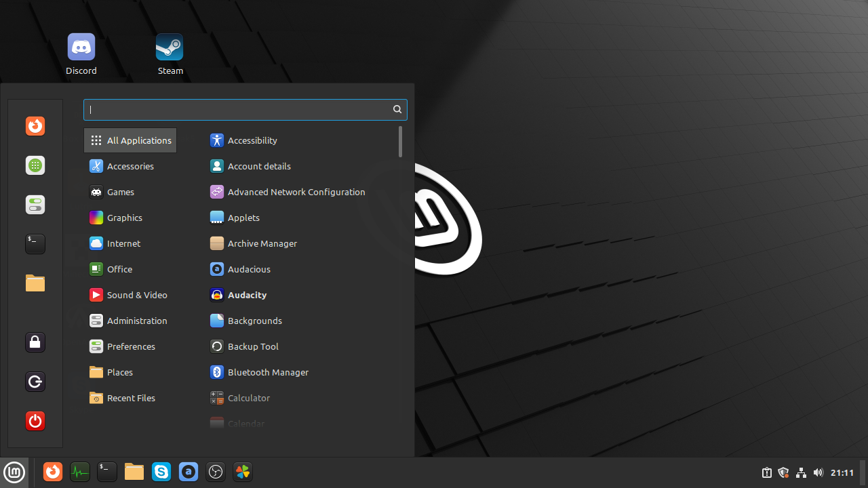Open Backgrounds settings
Viewport: 868px width, 488px height.
[300, 321]
